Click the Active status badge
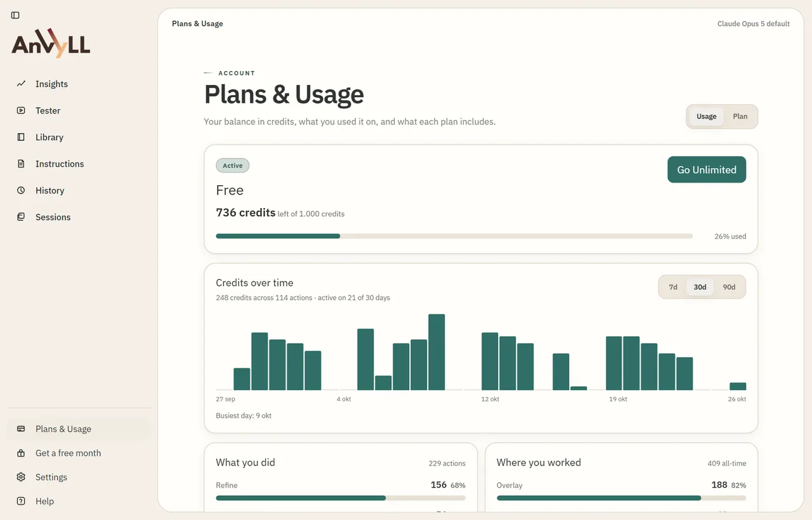 pyautogui.click(x=233, y=166)
